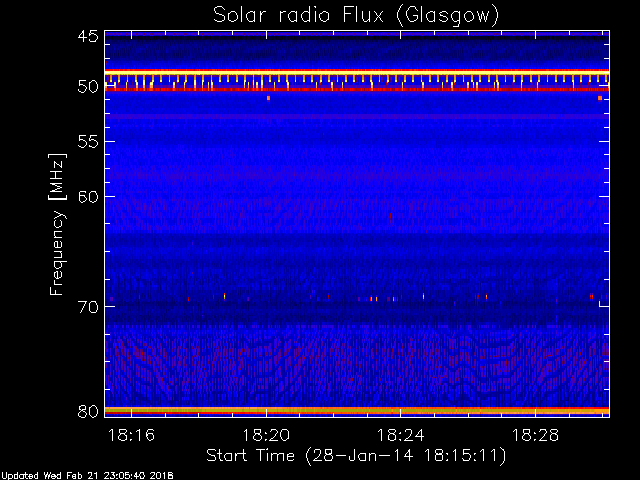Click the 45 frequency tick label

pyautogui.click(x=88, y=36)
